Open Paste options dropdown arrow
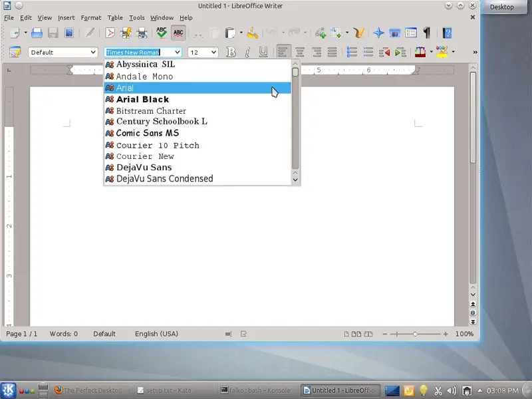Image resolution: width=532 pixels, height=399 pixels. coord(241,33)
